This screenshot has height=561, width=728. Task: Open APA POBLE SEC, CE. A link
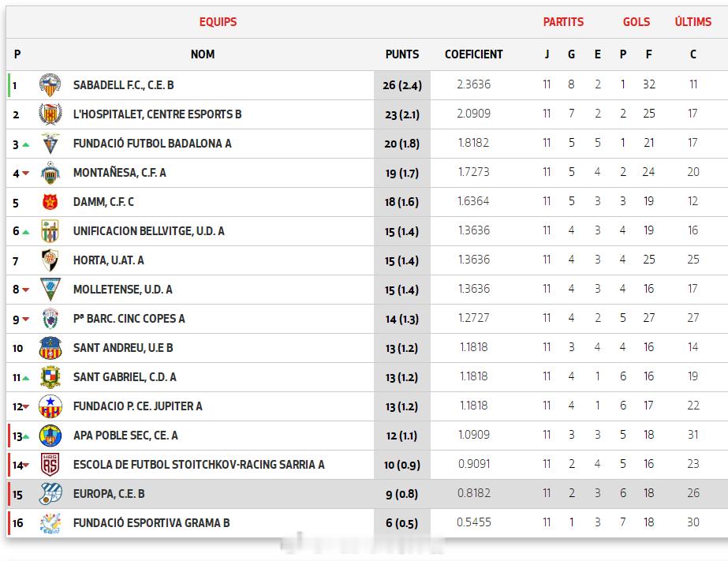[125, 436]
